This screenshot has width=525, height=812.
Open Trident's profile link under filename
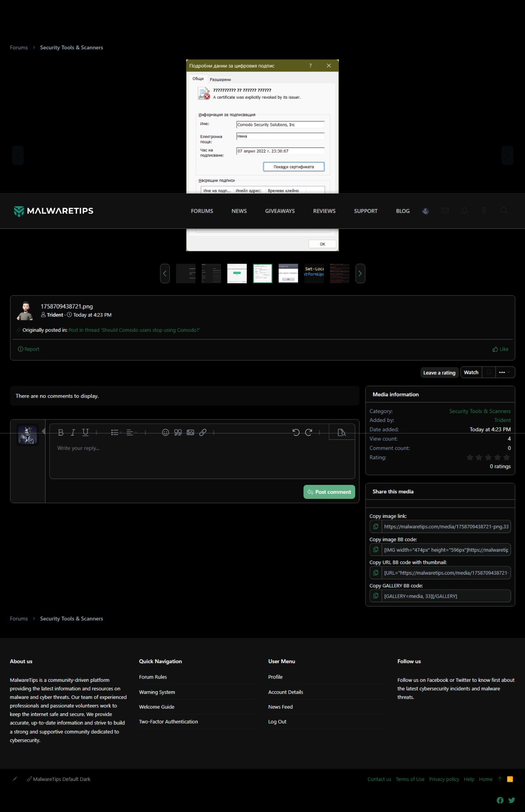tap(55, 315)
